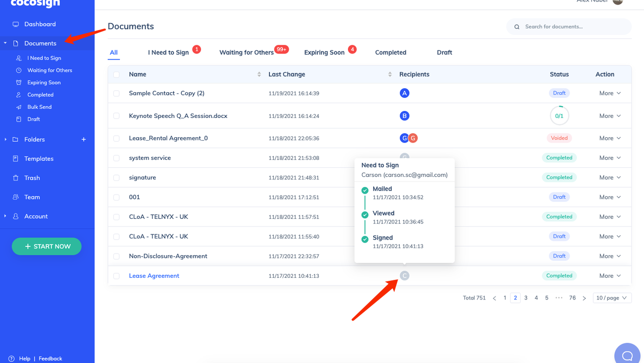Click the recipient avatar B for Keynote Speech
Image resolution: width=644 pixels, height=363 pixels.
click(x=404, y=116)
